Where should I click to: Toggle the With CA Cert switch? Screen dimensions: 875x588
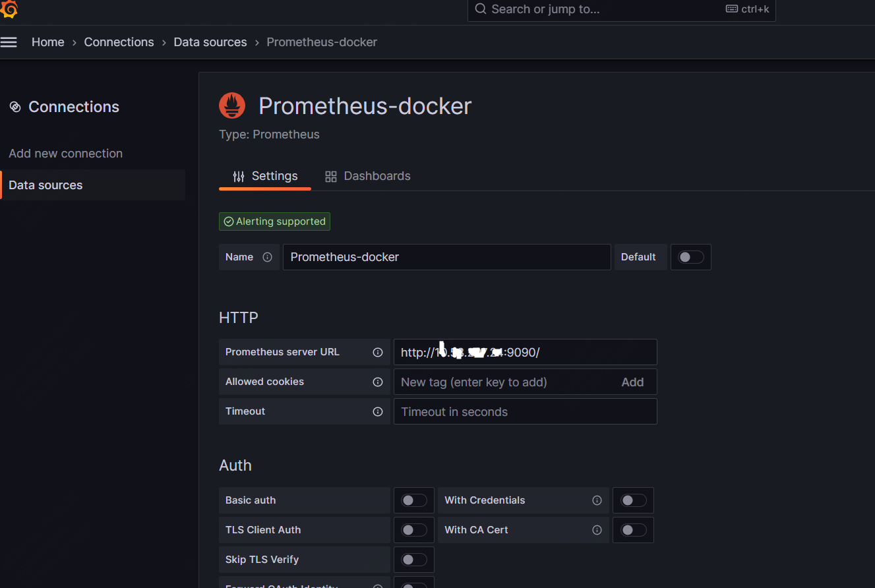tap(633, 529)
